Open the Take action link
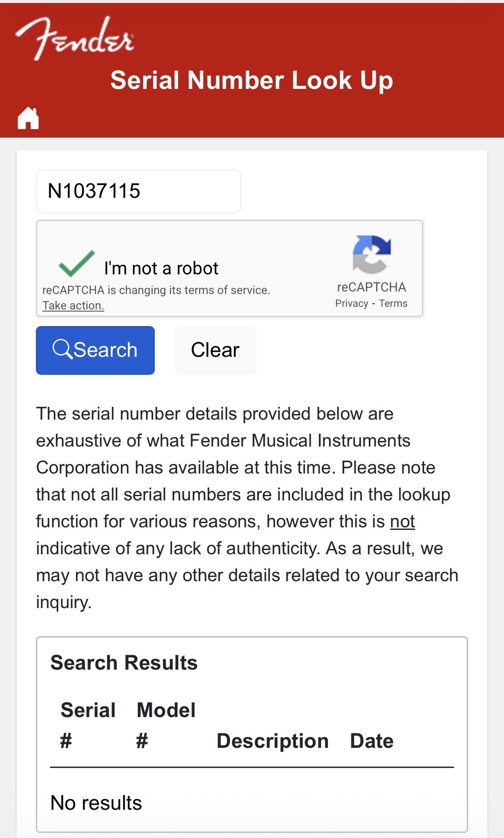 pos(73,306)
